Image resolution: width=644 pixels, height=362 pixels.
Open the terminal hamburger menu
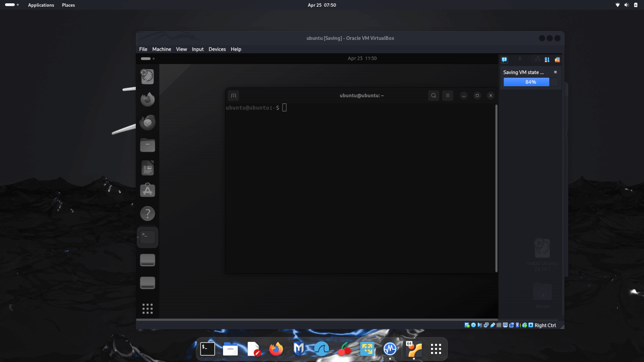(447, 95)
